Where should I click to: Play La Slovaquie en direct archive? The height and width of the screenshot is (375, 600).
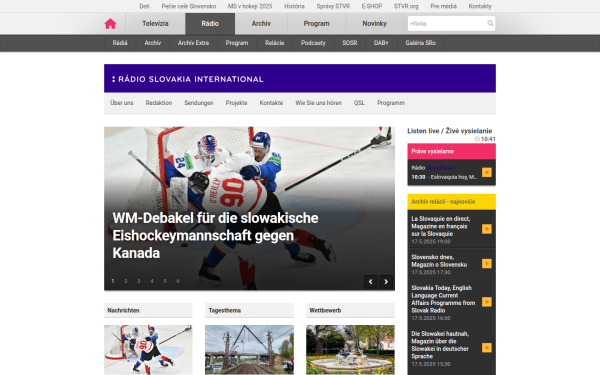pyautogui.click(x=487, y=229)
